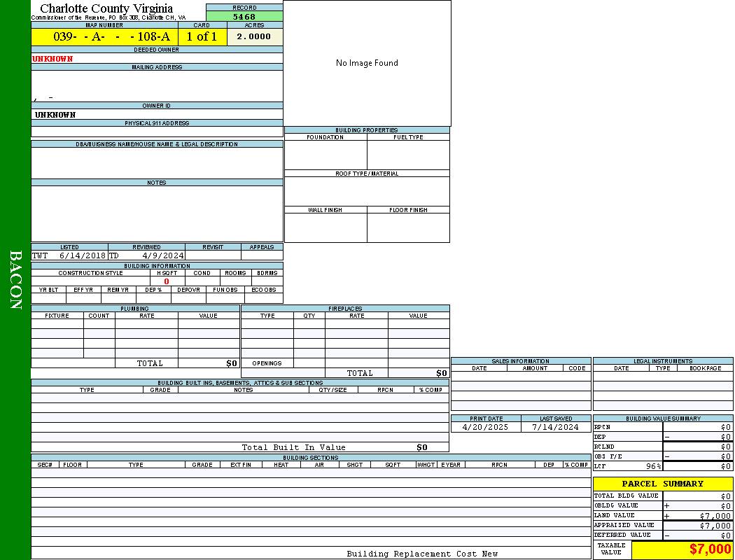
Task: Click the acres value 2.0000
Action: 254,37
